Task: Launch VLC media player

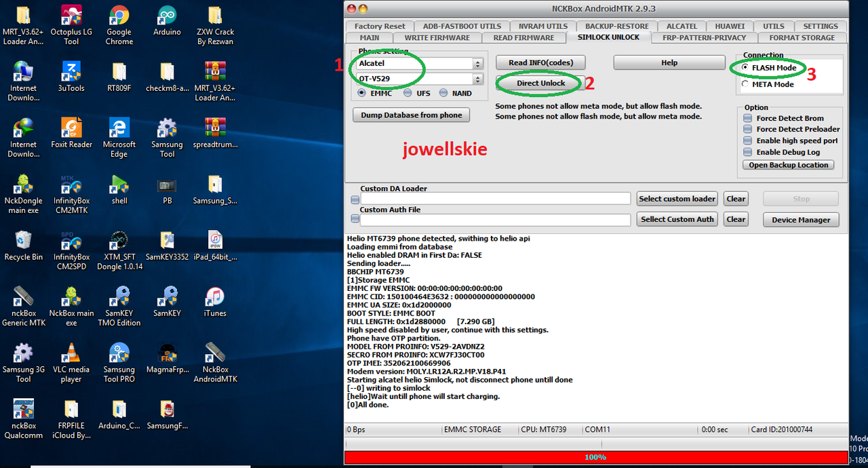Action: click(71, 363)
